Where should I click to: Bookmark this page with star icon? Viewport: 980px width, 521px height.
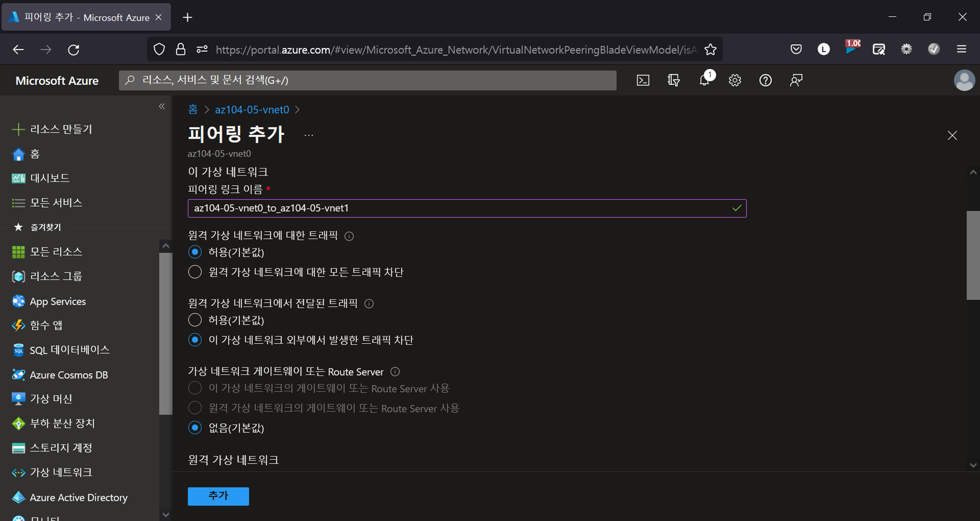(x=710, y=50)
